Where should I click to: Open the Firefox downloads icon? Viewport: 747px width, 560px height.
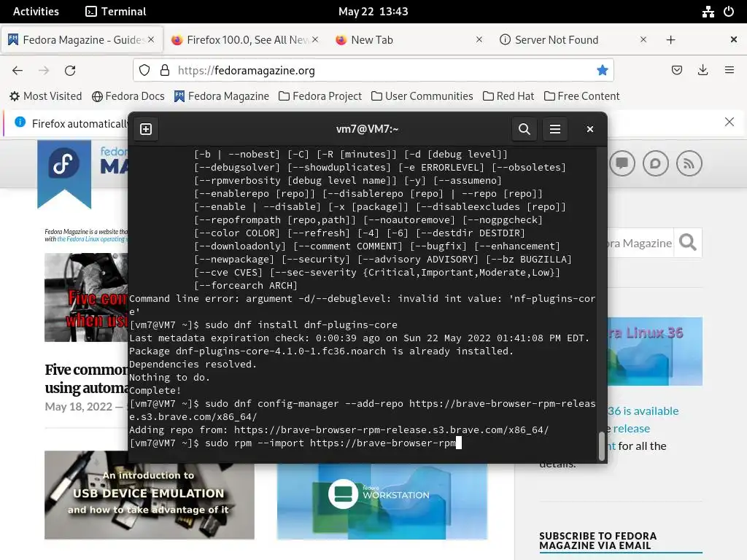click(x=703, y=71)
